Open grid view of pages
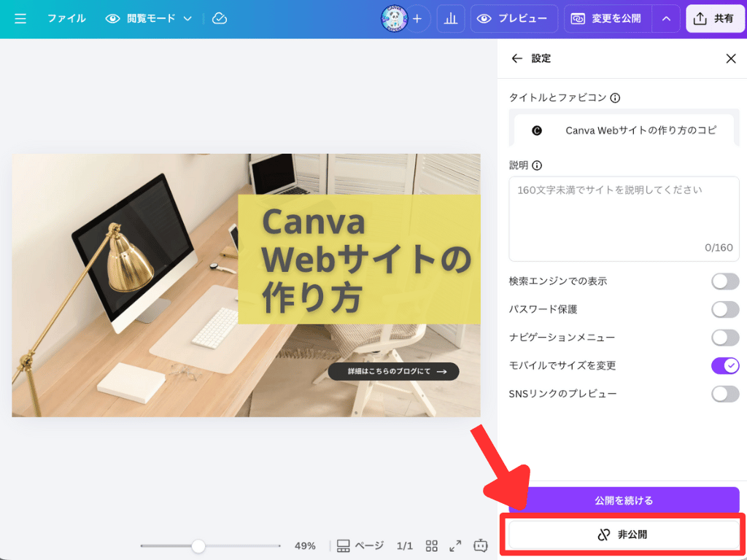 (432, 545)
